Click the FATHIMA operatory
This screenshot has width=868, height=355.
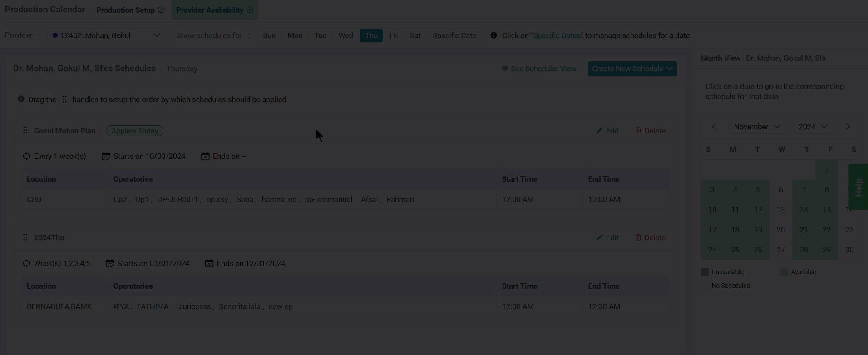[153, 306]
